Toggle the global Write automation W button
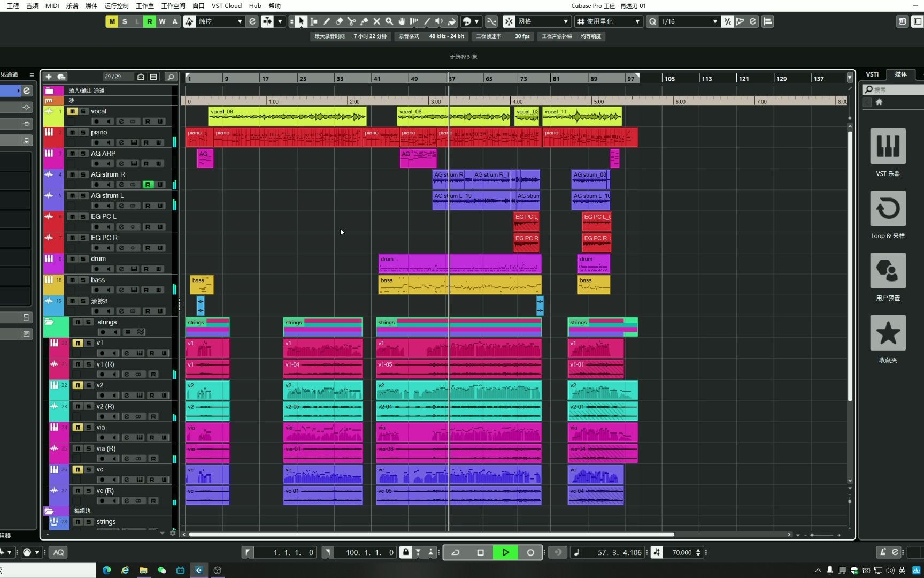Viewport: 924px width, 578px height. click(x=162, y=21)
